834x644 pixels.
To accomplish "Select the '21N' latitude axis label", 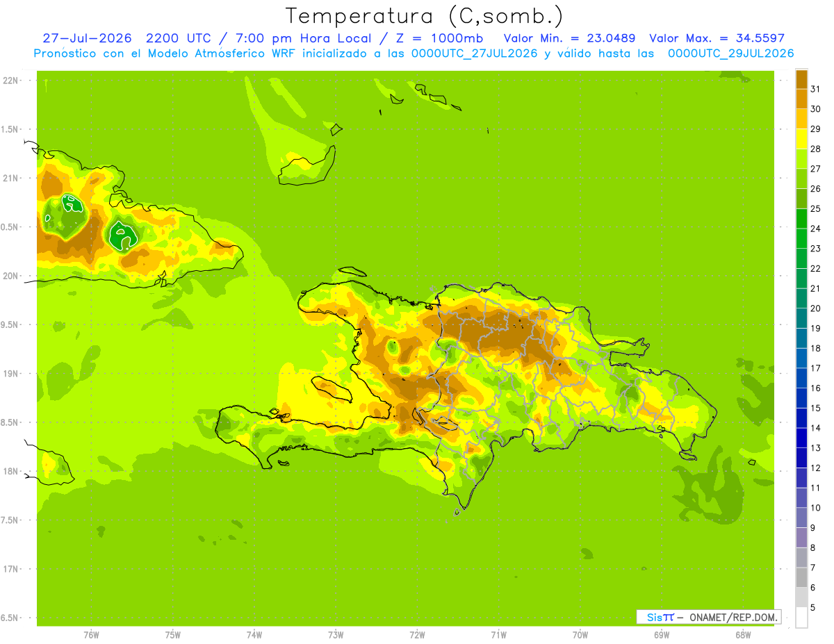I will [x=10, y=178].
